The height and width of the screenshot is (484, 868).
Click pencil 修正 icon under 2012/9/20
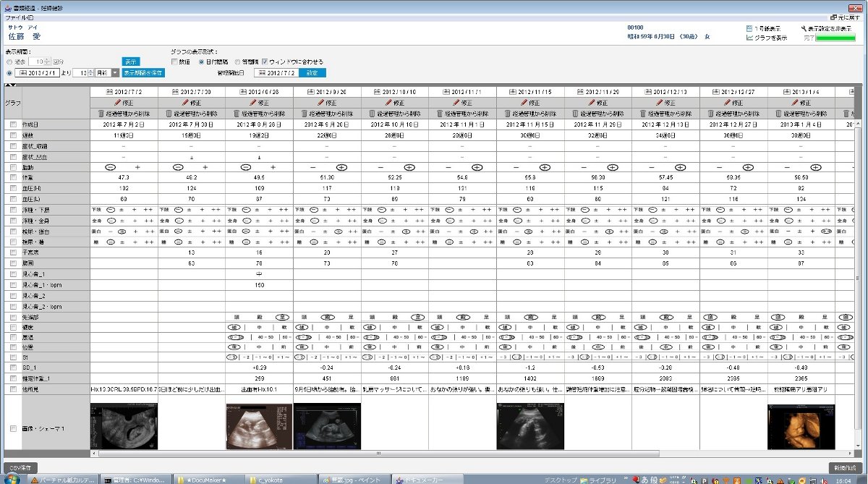pos(319,103)
